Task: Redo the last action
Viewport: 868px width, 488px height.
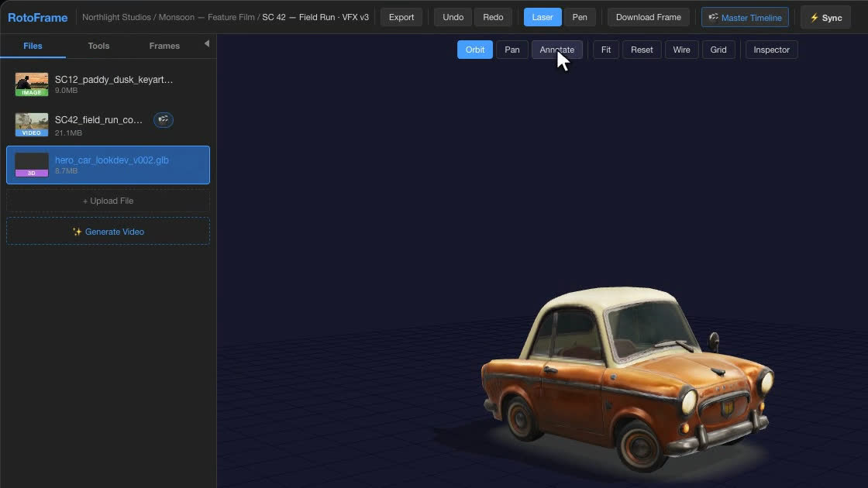Action: click(493, 17)
